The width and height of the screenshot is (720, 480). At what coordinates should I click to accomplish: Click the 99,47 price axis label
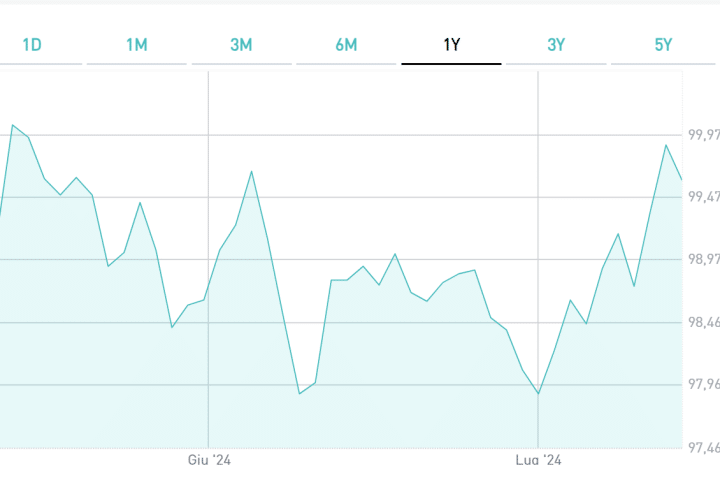[702, 197]
